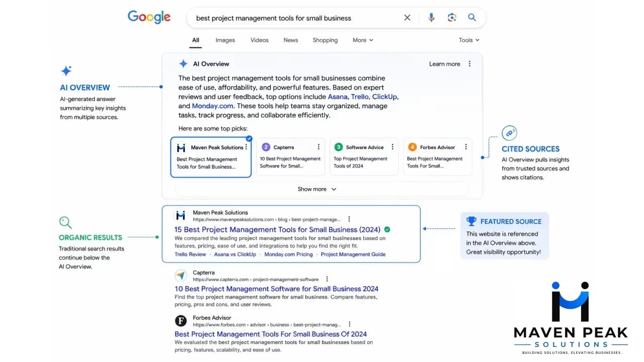Open the Capterra source card
This screenshot has height=362, width=644.
coord(290,157)
